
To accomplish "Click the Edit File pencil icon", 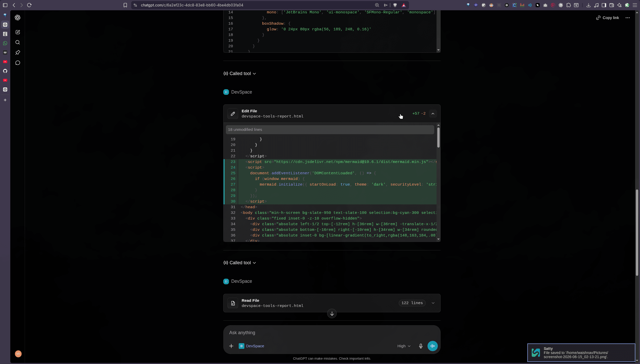I will [233, 114].
